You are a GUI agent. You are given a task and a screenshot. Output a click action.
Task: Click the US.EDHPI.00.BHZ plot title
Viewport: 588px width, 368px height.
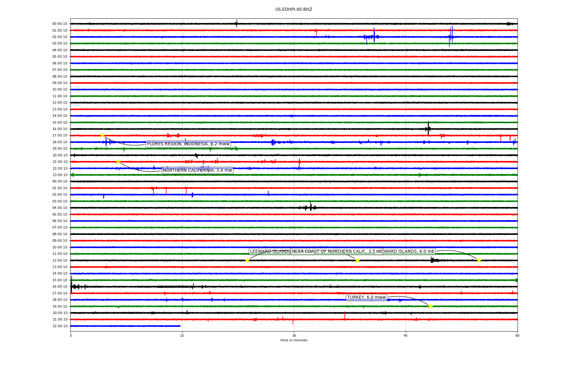tap(293, 10)
